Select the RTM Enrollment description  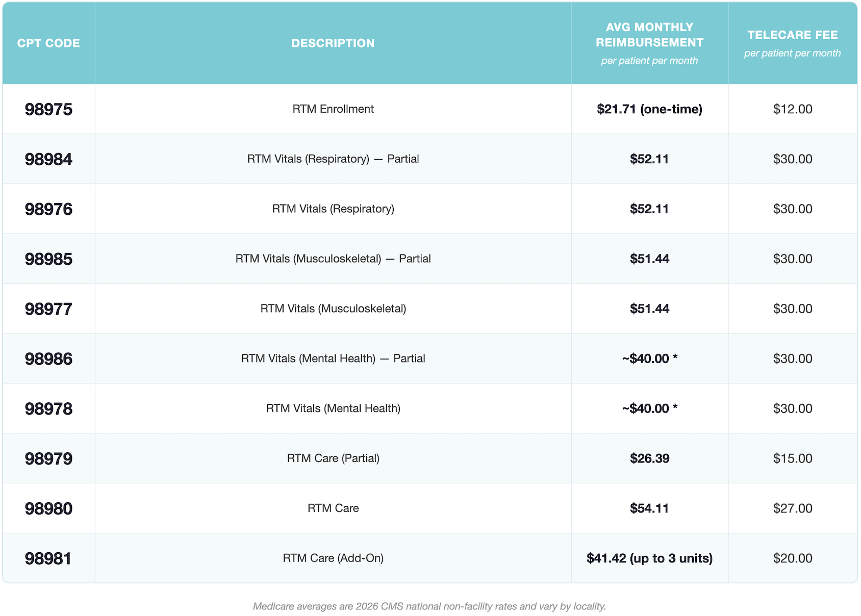(x=333, y=109)
